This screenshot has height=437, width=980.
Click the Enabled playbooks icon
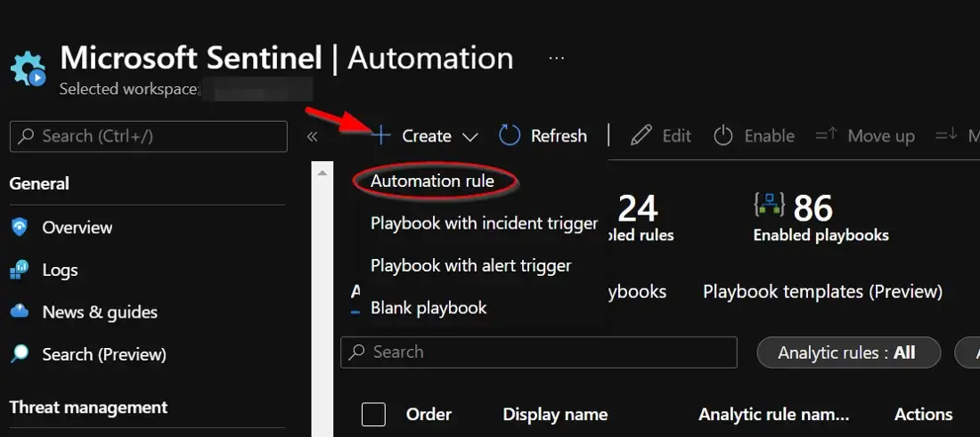[768, 208]
